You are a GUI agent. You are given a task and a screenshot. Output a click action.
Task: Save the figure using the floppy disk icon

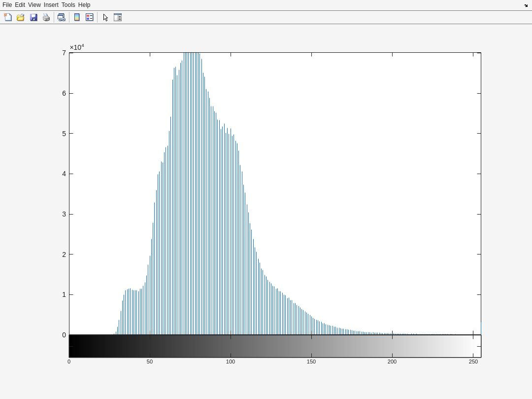click(33, 17)
